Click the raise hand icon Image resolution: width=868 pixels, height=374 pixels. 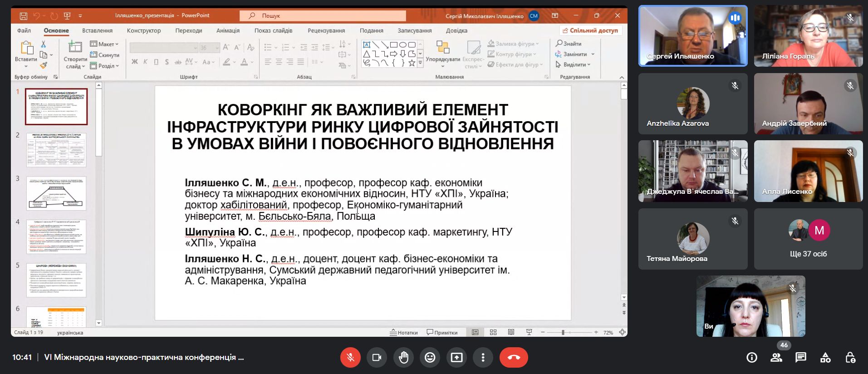(403, 358)
